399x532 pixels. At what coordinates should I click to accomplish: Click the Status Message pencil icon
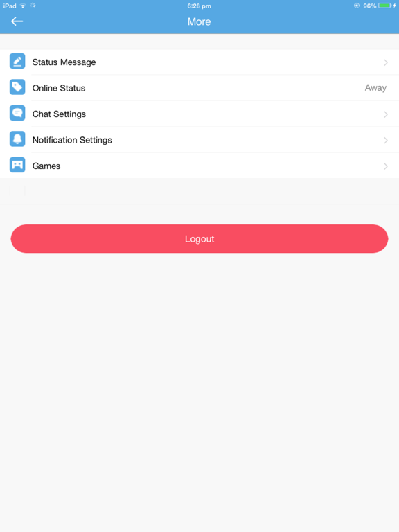tap(17, 61)
